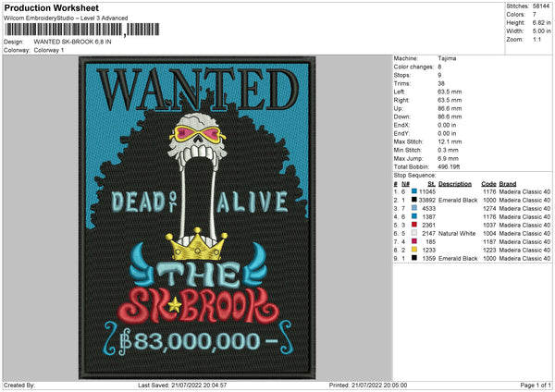The width and height of the screenshot is (555, 392).
Task: Click the design name 'WANTED SK-BROOK 6,8 IN'
Action: 72,42
